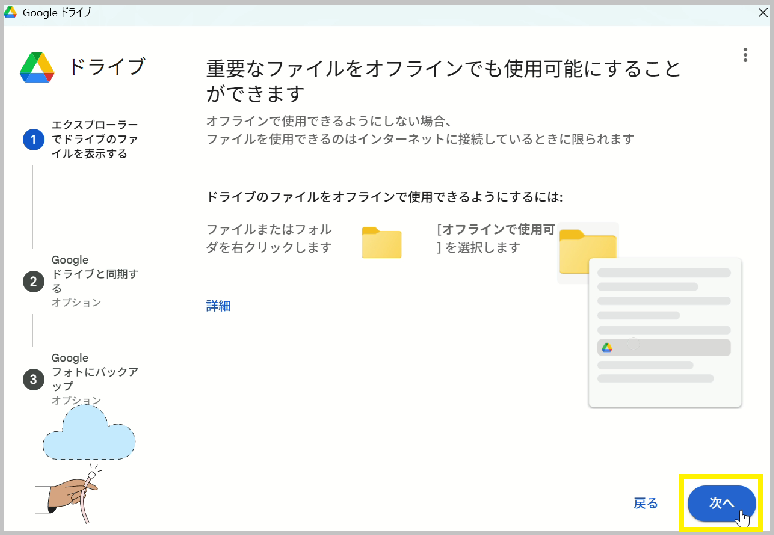Go back with the 戻る button

(x=646, y=503)
